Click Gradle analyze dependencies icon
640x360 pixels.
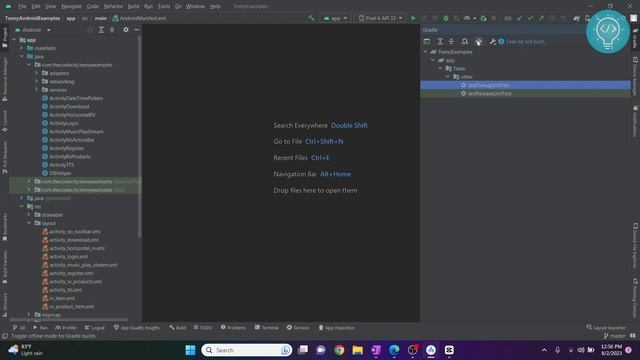[464, 41]
